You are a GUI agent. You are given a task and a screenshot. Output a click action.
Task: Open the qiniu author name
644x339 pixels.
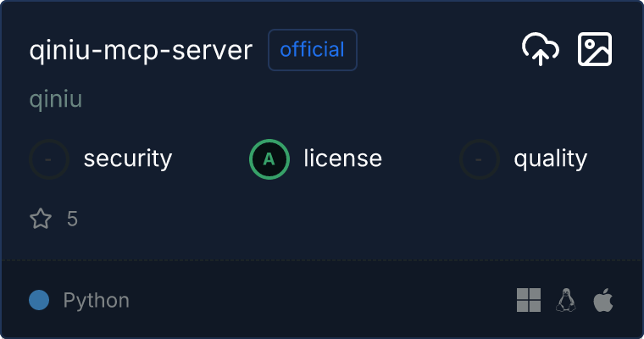pos(55,99)
